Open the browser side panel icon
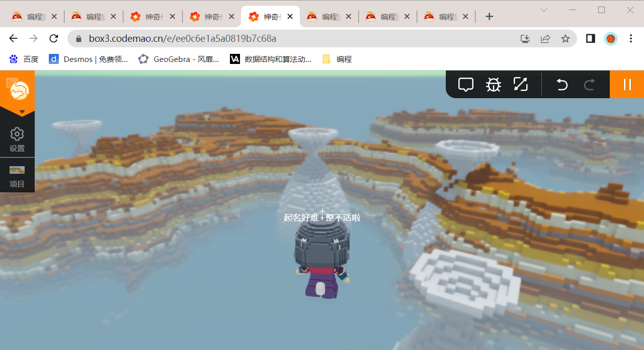The width and height of the screenshot is (644, 350). (591, 39)
